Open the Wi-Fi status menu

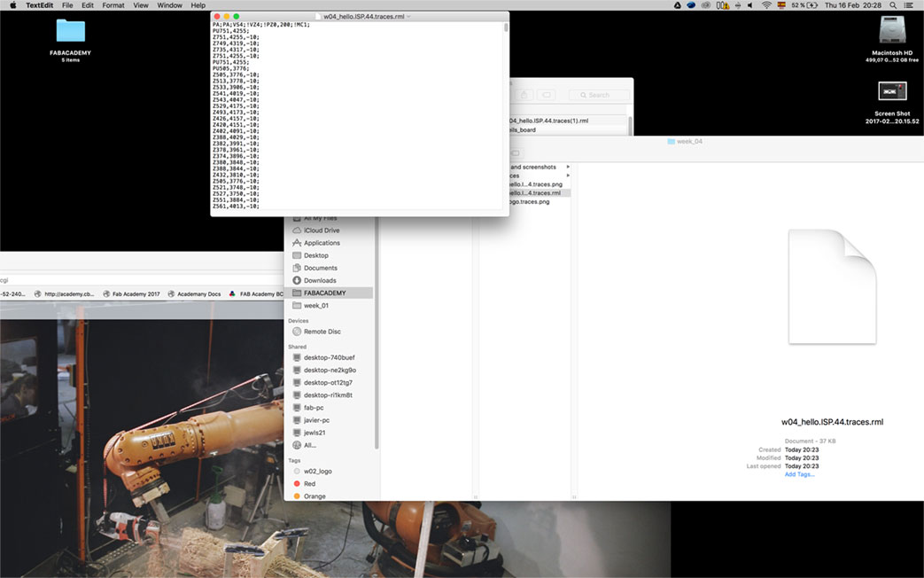pyautogui.click(x=766, y=5)
